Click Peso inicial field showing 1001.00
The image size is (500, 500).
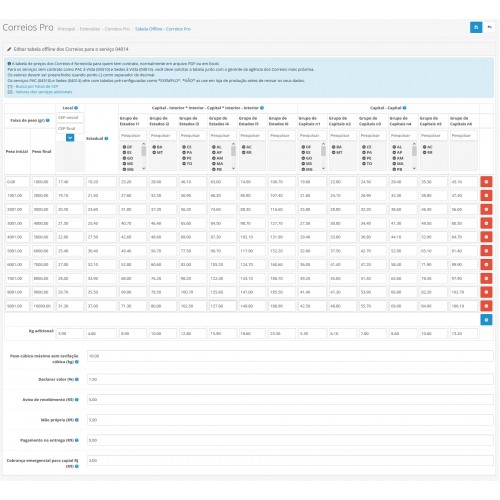(x=17, y=196)
